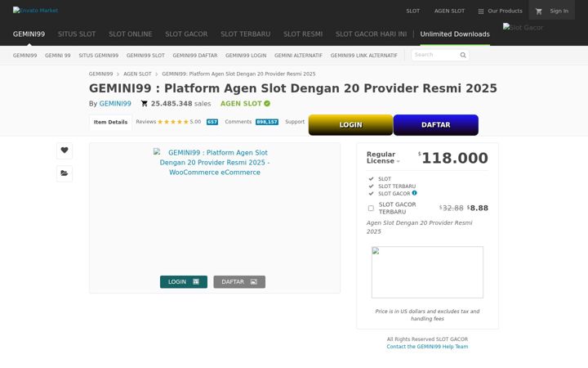Click into the Search input field

coord(435,55)
